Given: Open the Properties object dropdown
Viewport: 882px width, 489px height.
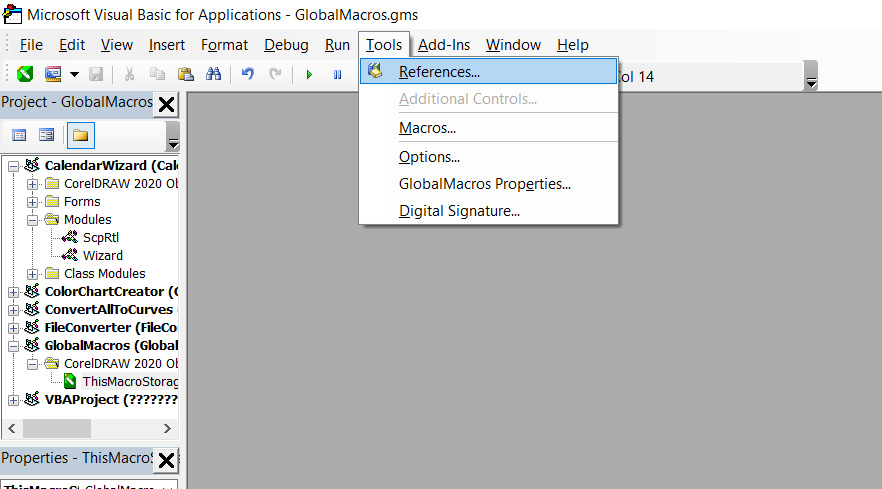Looking at the screenshot, I should click(x=168, y=486).
